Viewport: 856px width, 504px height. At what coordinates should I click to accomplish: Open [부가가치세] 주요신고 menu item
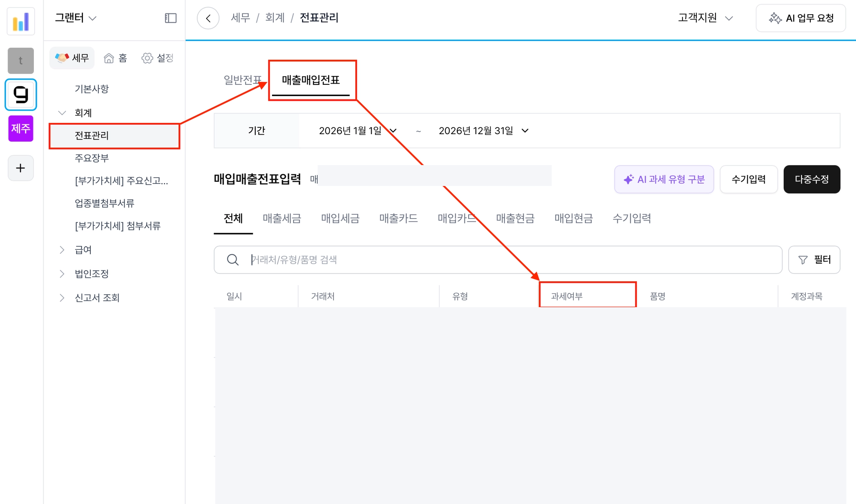(122, 181)
